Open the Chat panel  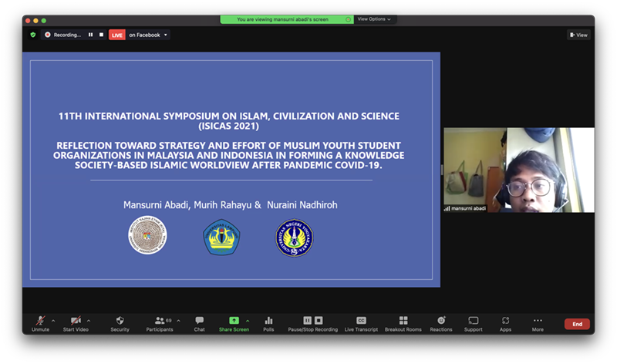[199, 323]
